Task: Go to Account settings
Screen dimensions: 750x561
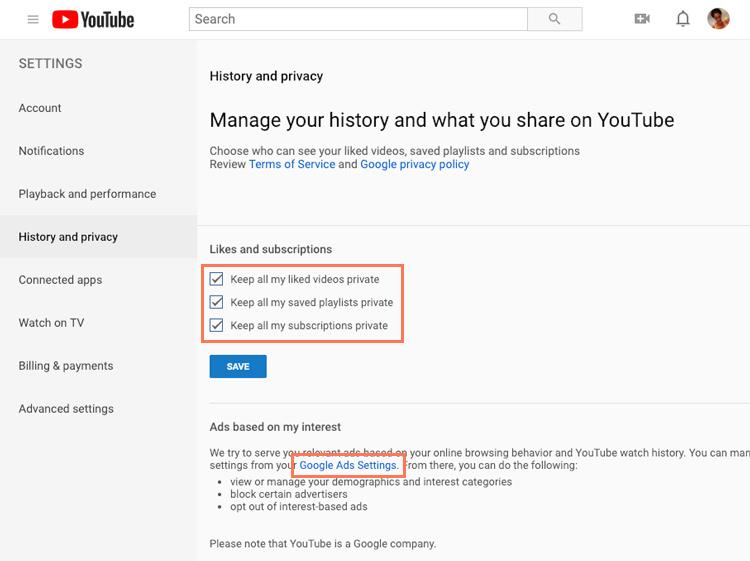Action: [40, 108]
